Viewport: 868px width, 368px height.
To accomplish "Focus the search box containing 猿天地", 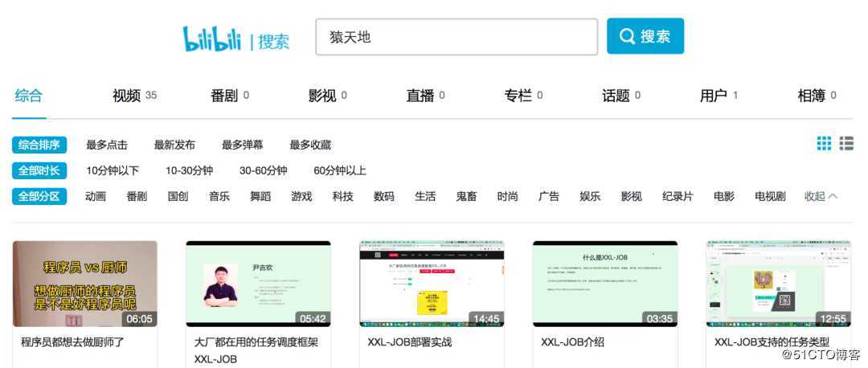I will [457, 37].
